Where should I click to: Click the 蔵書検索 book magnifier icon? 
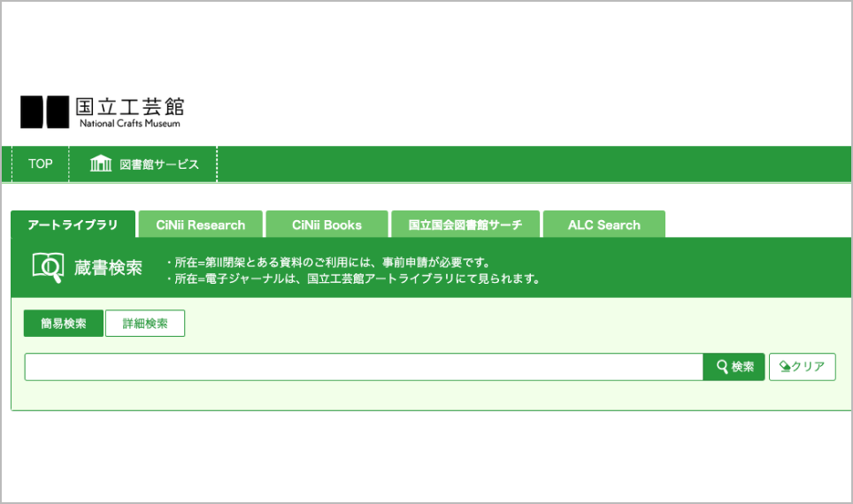tap(48, 268)
